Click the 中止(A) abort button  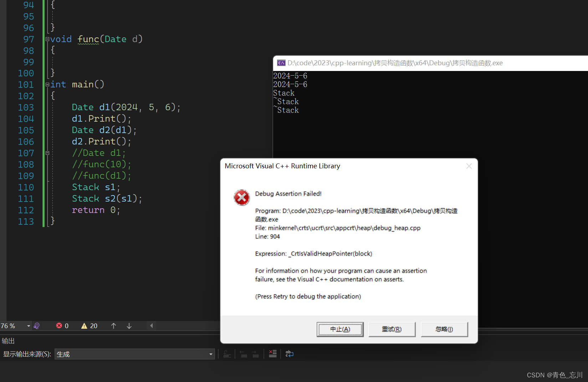pos(340,329)
